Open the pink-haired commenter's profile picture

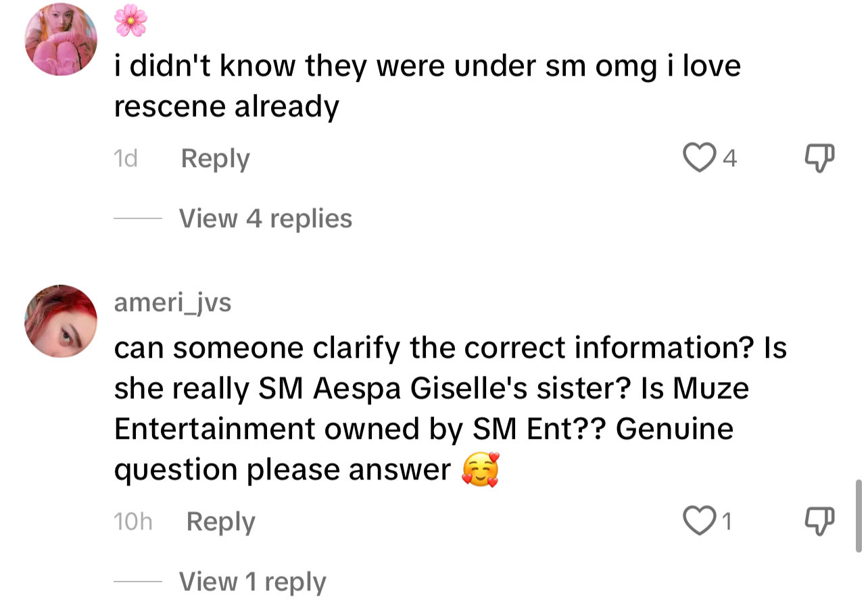coord(61,39)
